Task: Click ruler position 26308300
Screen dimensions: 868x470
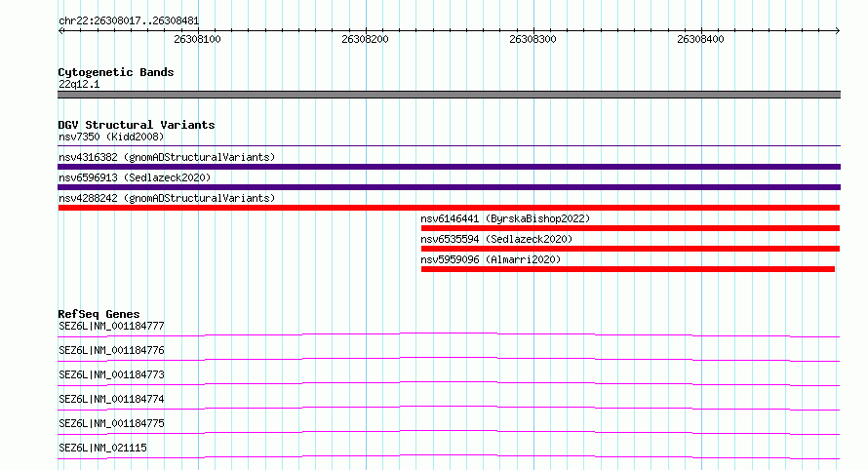Action: [x=533, y=39]
